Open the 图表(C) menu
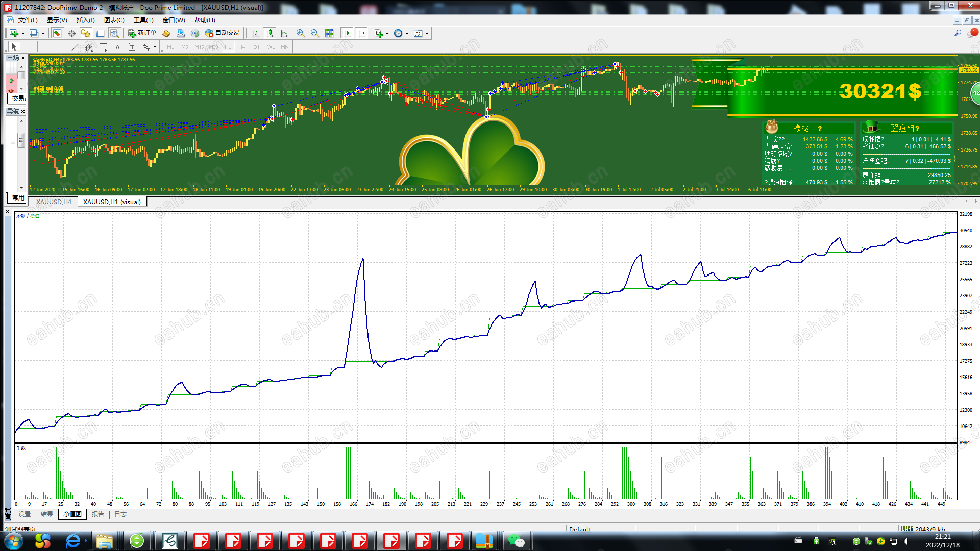The width and height of the screenshot is (980, 551). (x=114, y=20)
